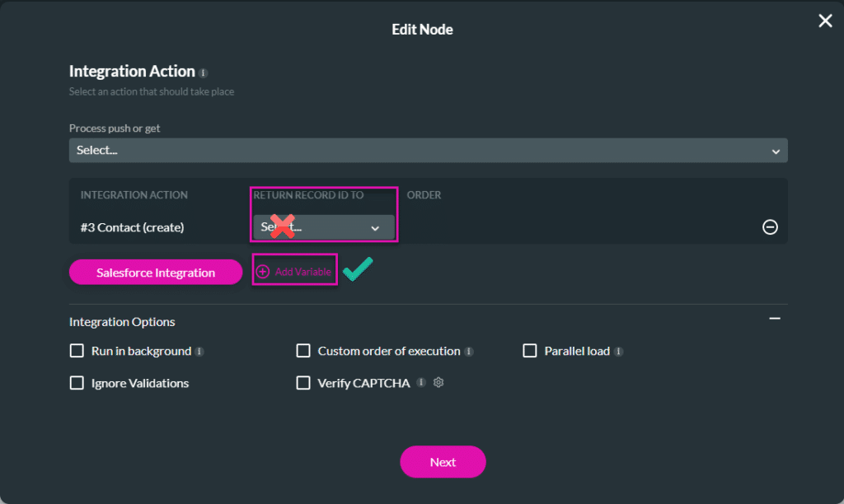Show info for Verify CAPTCHA option
844x504 pixels.
click(x=421, y=382)
